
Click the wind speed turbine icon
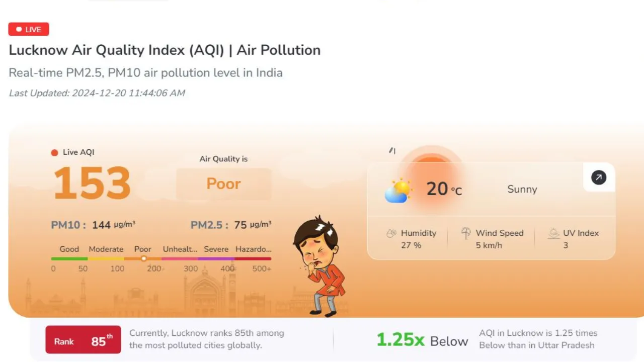point(466,233)
